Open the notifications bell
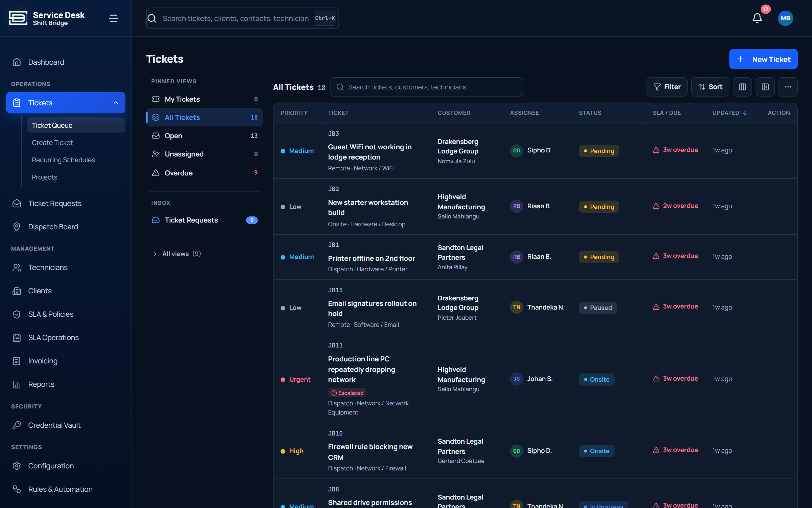 (x=757, y=18)
